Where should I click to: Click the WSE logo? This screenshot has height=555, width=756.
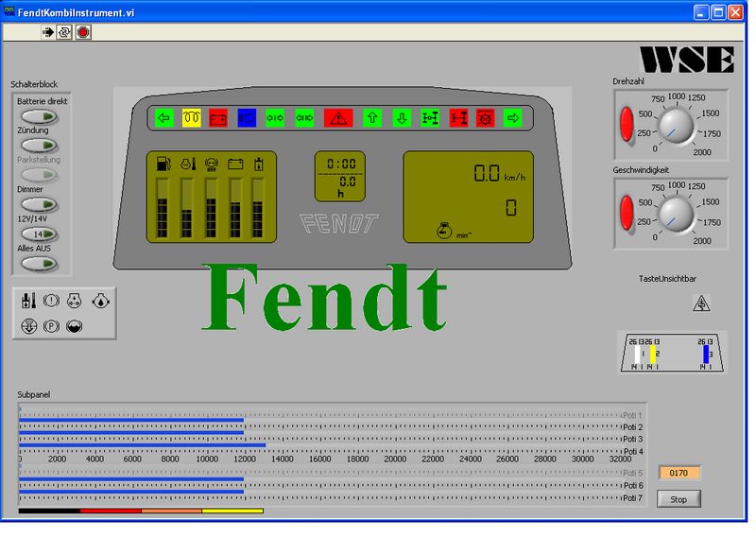click(687, 60)
